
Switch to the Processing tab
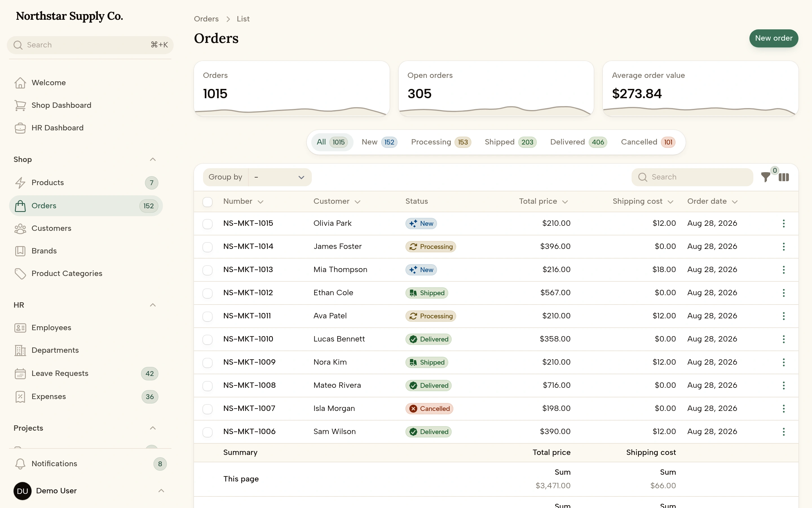441,142
